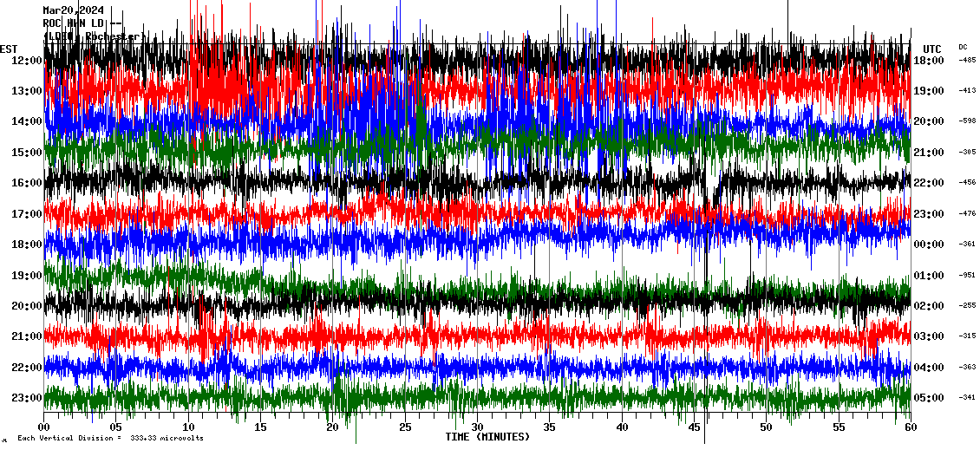Click the UTC axis header
Screen dimensions: 980x450
coord(932,49)
